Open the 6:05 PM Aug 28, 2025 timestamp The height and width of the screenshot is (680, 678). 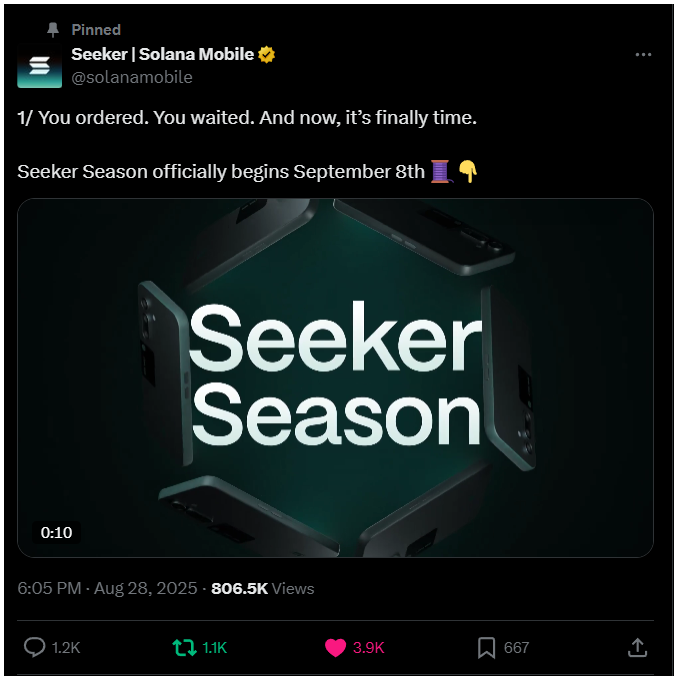(x=107, y=588)
